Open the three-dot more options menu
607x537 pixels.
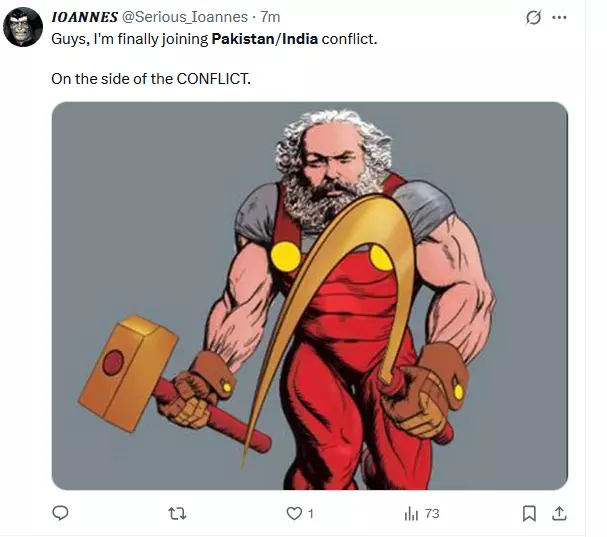pos(559,17)
